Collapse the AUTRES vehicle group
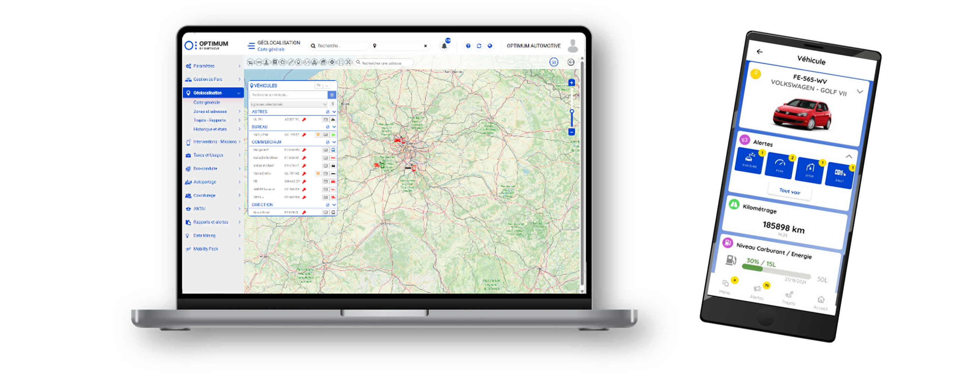The image size is (980, 373). [334, 112]
